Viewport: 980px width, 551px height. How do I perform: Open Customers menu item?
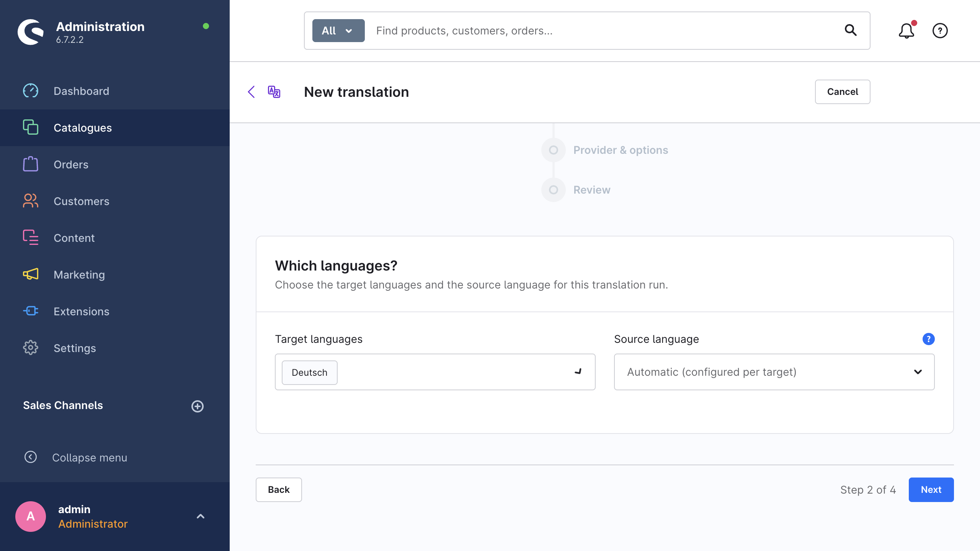tap(115, 201)
